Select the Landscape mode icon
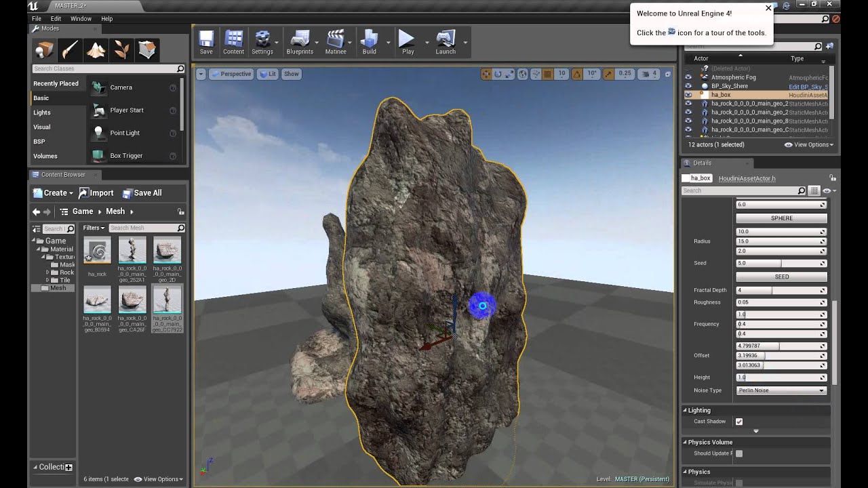Screen dimensions: 868x488 pos(96,50)
